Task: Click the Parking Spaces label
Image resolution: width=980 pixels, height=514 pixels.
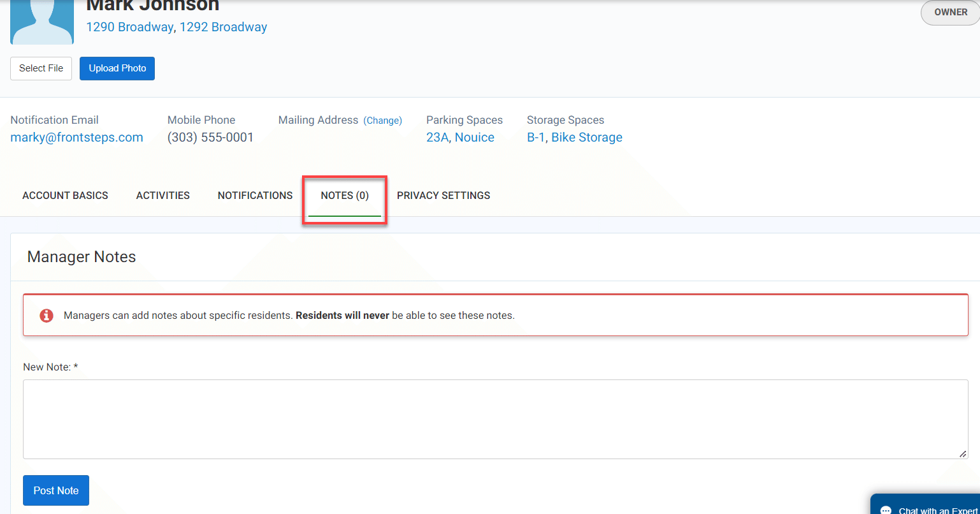Action: [x=465, y=120]
